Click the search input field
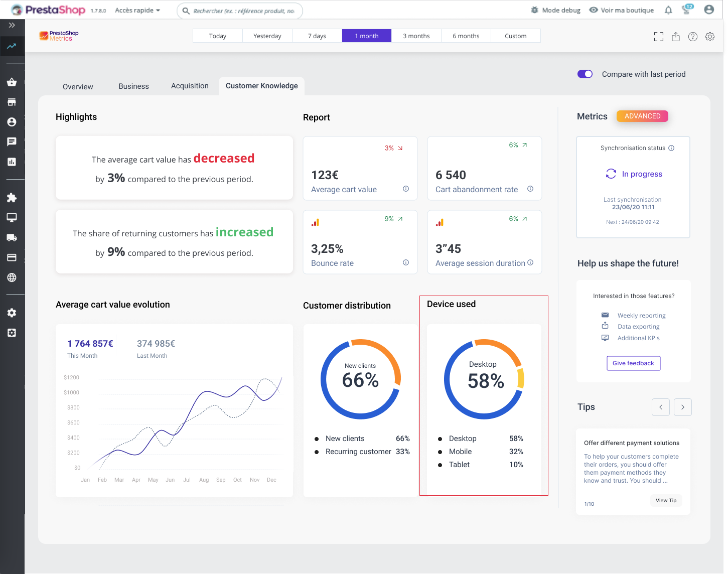The image size is (728, 574). coord(244,11)
